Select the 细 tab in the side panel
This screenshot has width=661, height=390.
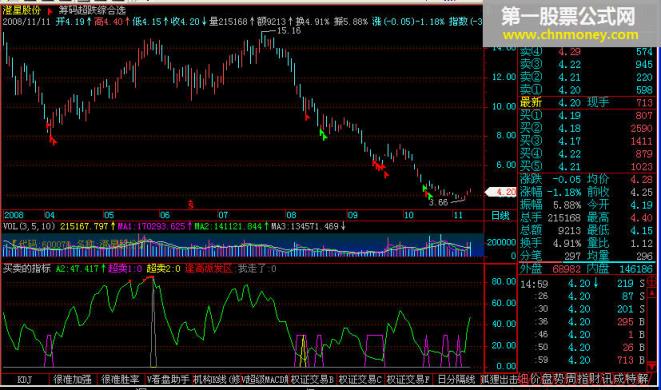(523, 379)
